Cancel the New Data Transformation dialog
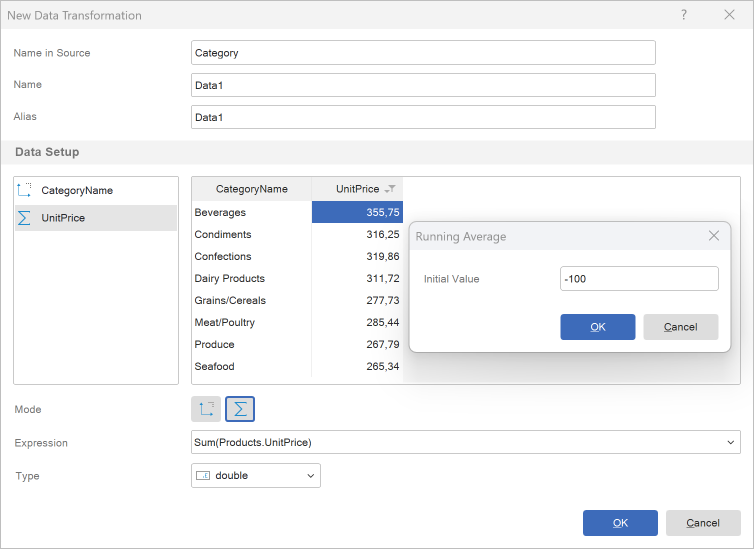The width and height of the screenshot is (754, 549). coord(703,523)
